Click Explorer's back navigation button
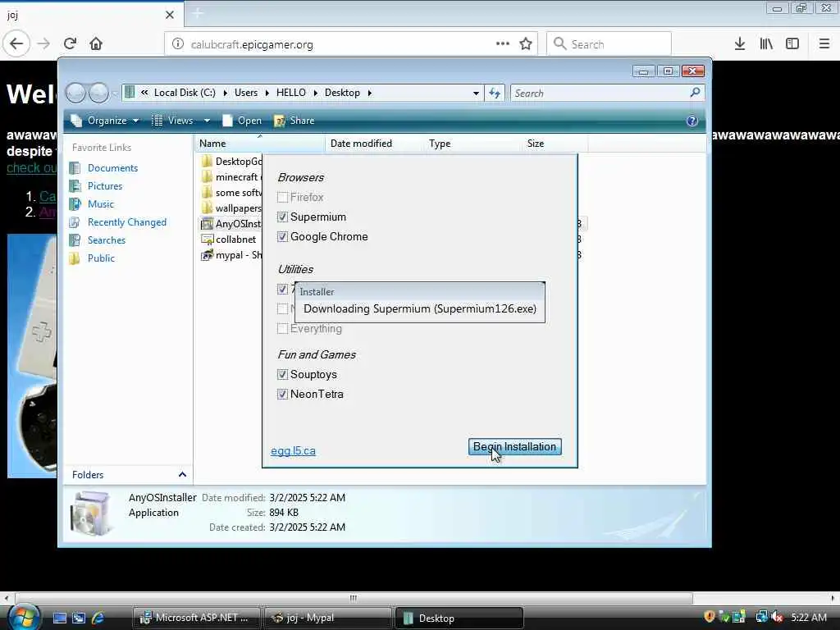 click(76, 93)
